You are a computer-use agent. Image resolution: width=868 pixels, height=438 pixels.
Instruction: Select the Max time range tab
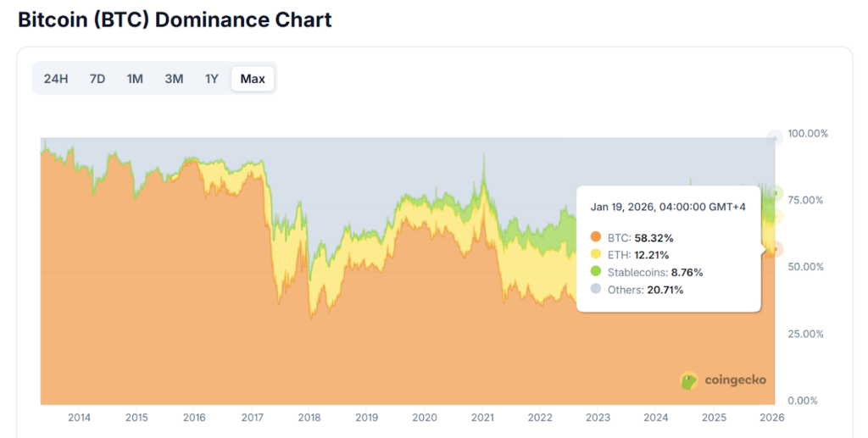(x=253, y=79)
